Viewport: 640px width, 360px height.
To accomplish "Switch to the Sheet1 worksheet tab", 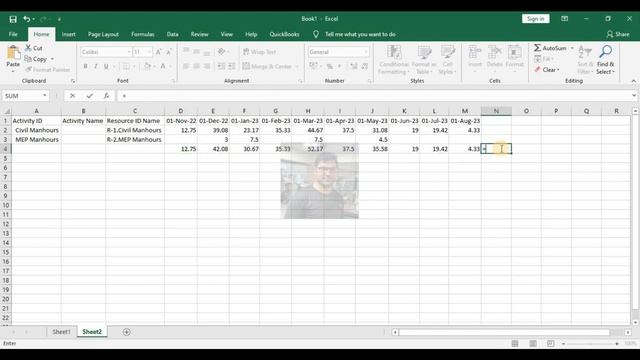I will [x=61, y=332].
